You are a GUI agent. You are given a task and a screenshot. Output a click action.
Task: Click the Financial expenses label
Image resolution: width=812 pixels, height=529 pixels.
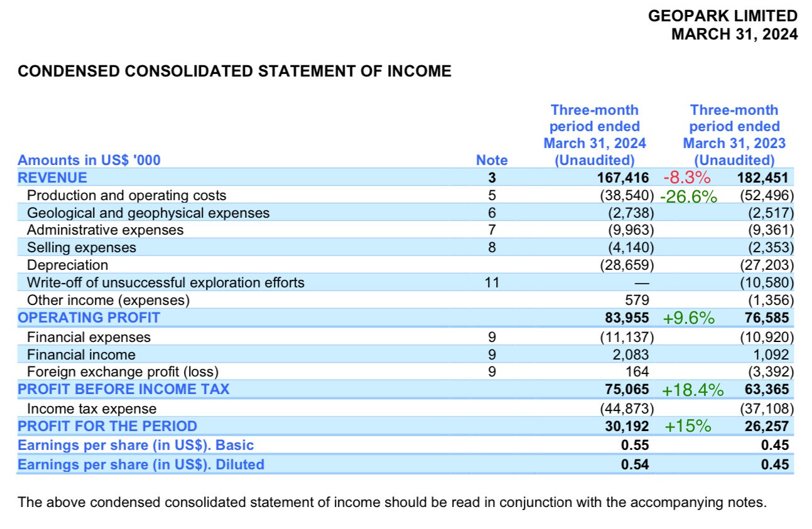(x=89, y=337)
